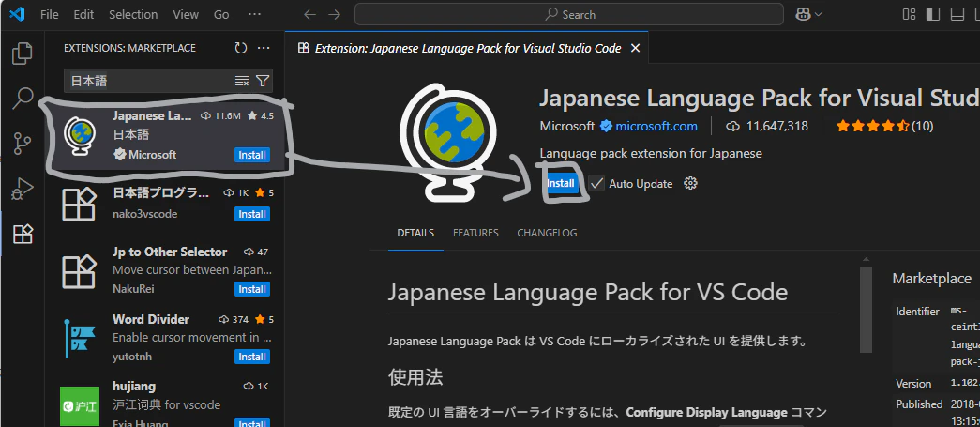The width and height of the screenshot is (980, 427).
Task: Switch to the FEATURES tab
Action: [x=475, y=233]
